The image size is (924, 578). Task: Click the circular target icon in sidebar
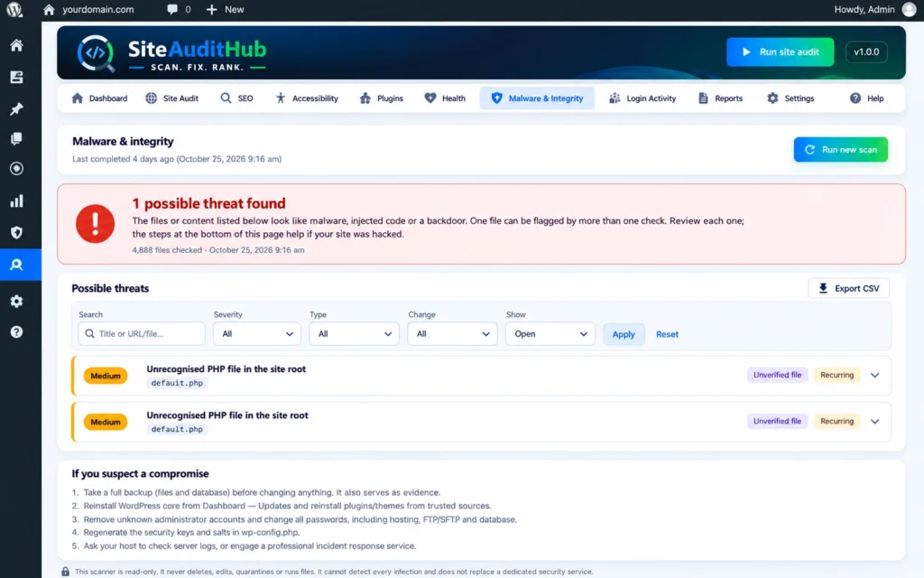tap(16, 169)
